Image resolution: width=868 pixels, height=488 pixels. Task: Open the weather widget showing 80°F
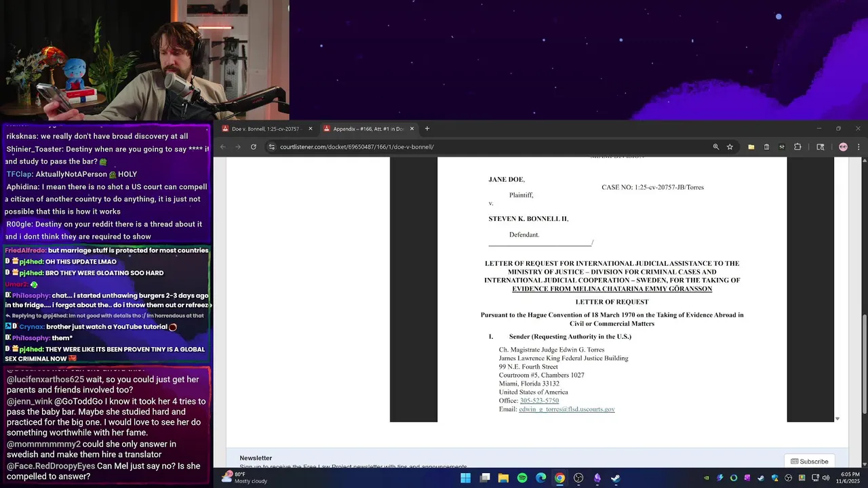[244, 478]
